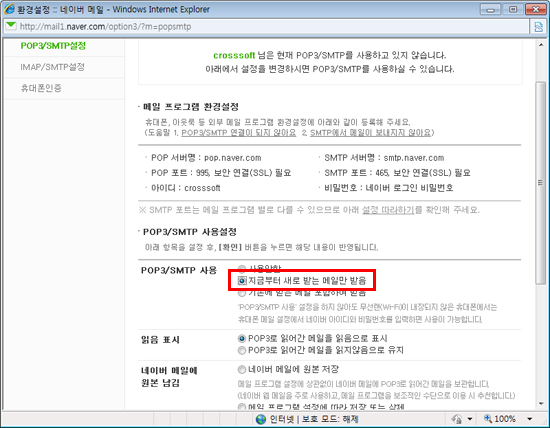Open POP3/SMTP 연결이 되지 않아요 help link
Screen dimensions: 550x428
[x=239, y=133]
